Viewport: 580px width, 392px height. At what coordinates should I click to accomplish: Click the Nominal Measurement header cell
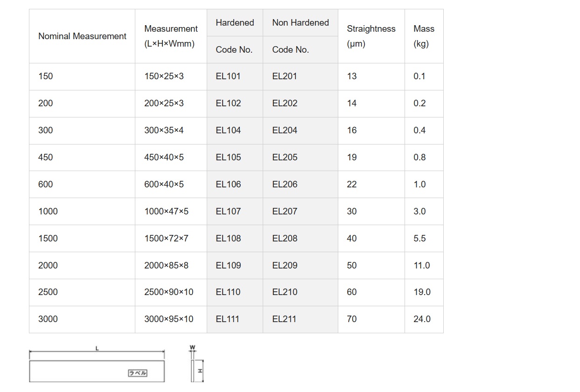[82, 36]
